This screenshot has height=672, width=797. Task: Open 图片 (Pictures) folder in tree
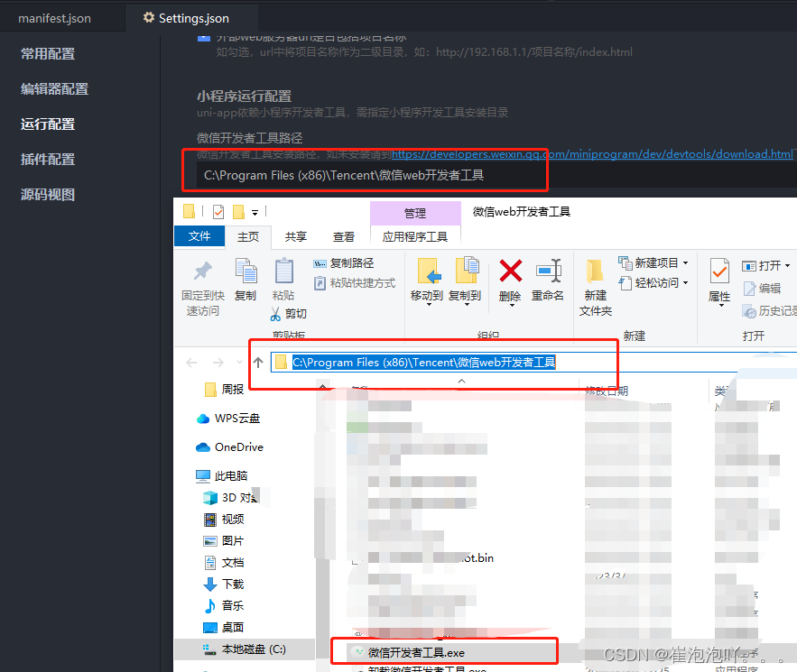pos(224,541)
